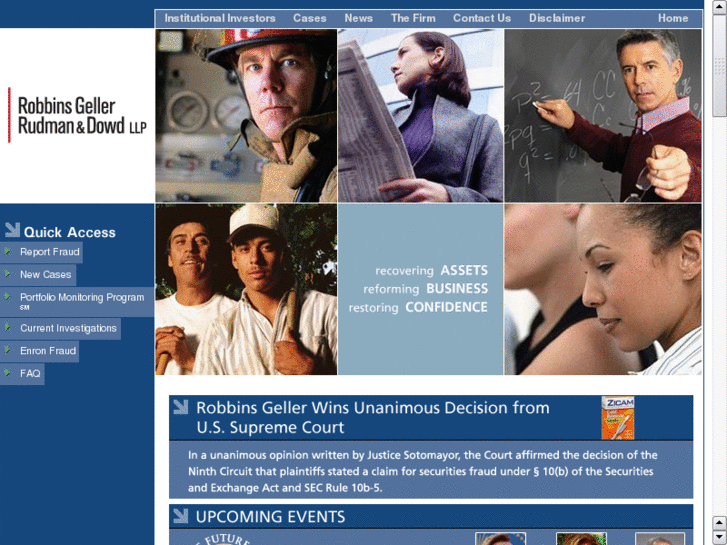Select Contact Us in navigation bar
Image resolution: width=727 pixels, height=545 pixels.
tap(482, 19)
